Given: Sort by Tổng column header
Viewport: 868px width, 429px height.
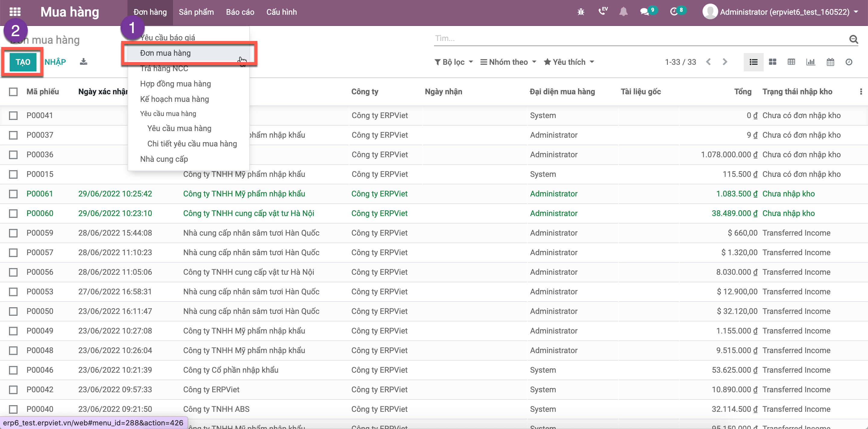Looking at the screenshot, I should coord(743,92).
